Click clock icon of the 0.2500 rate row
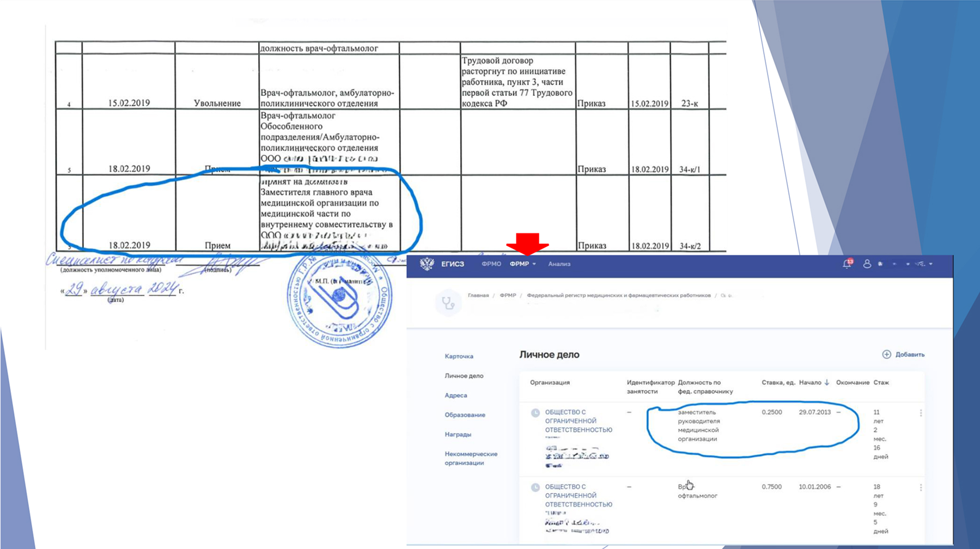980x549 pixels. coord(535,413)
